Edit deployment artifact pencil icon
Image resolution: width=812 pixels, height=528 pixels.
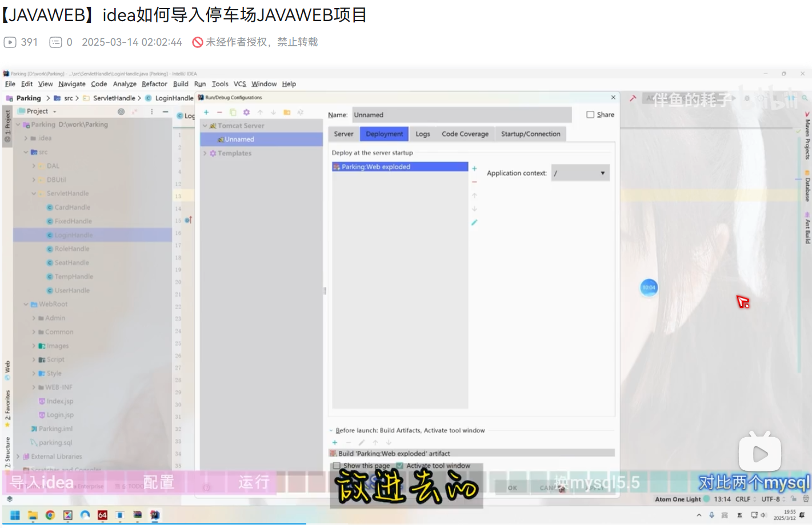[474, 222]
